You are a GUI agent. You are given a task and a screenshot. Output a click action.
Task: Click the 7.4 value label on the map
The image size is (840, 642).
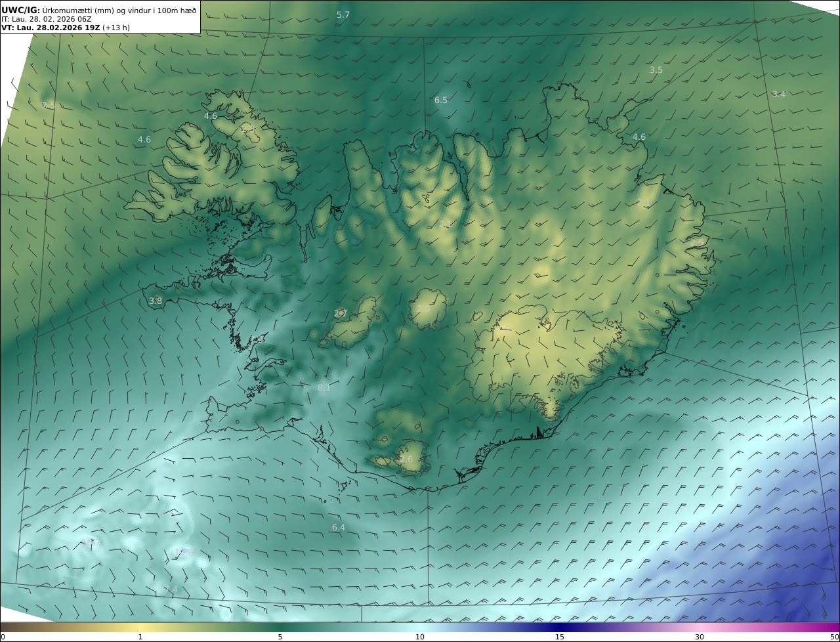click(171, 589)
